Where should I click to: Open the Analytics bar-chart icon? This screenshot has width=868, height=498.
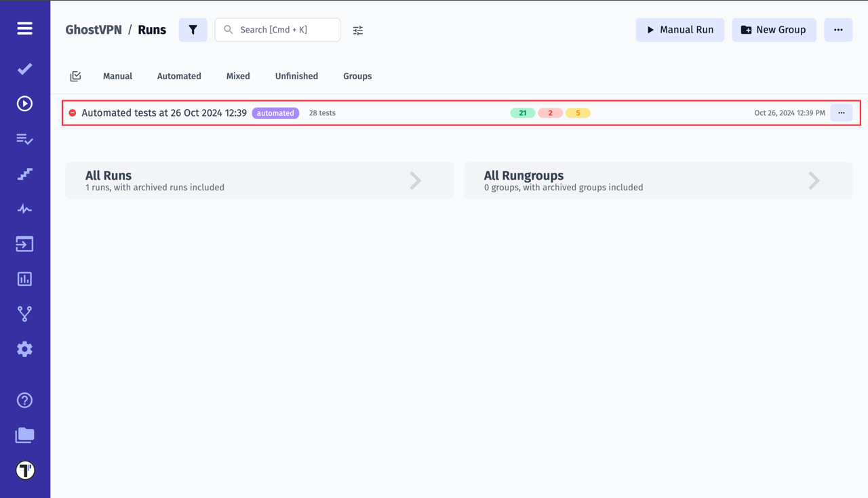(x=24, y=278)
